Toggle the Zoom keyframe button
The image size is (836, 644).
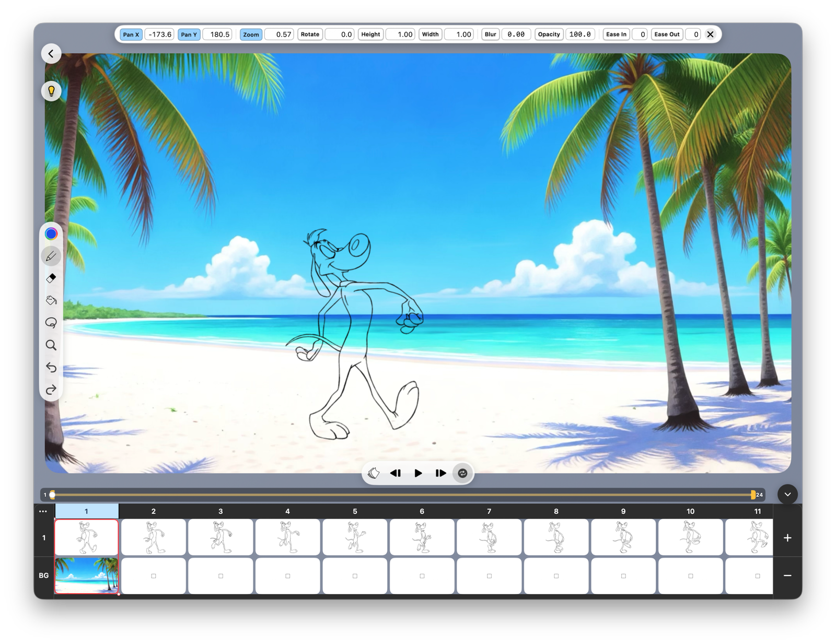pyautogui.click(x=251, y=34)
